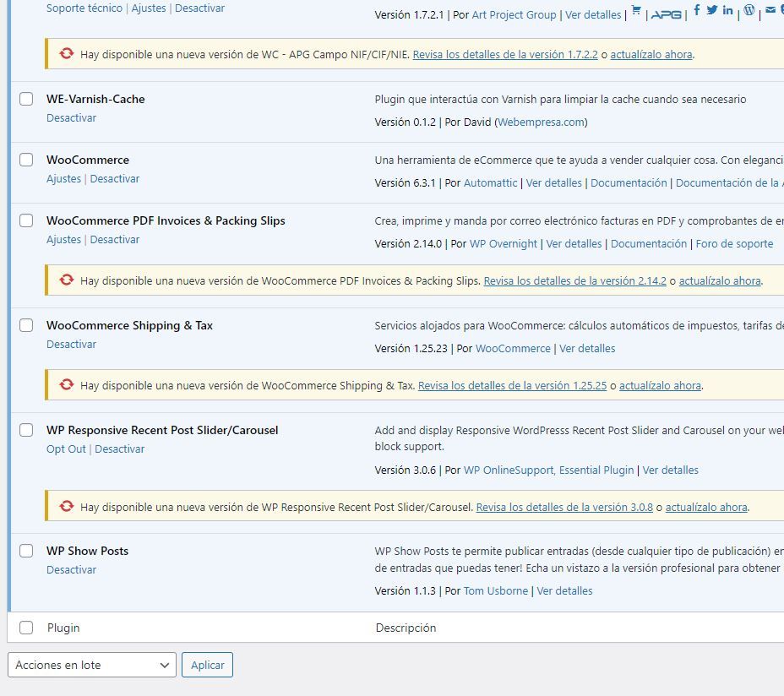Viewport: 784px width, 696px height.
Task: Open Art Project Group author link
Action: coord(514,15)
